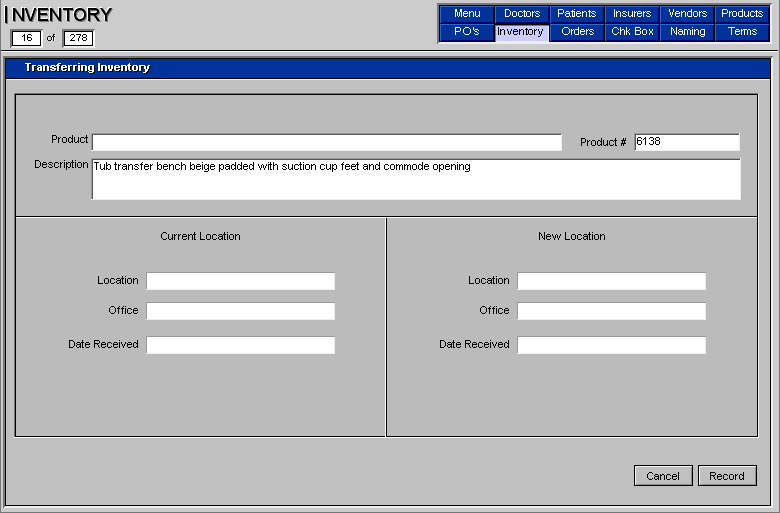Screen dimensions: 780x513
Task: Switch to the Insurers section
Action: coord(632,14)
